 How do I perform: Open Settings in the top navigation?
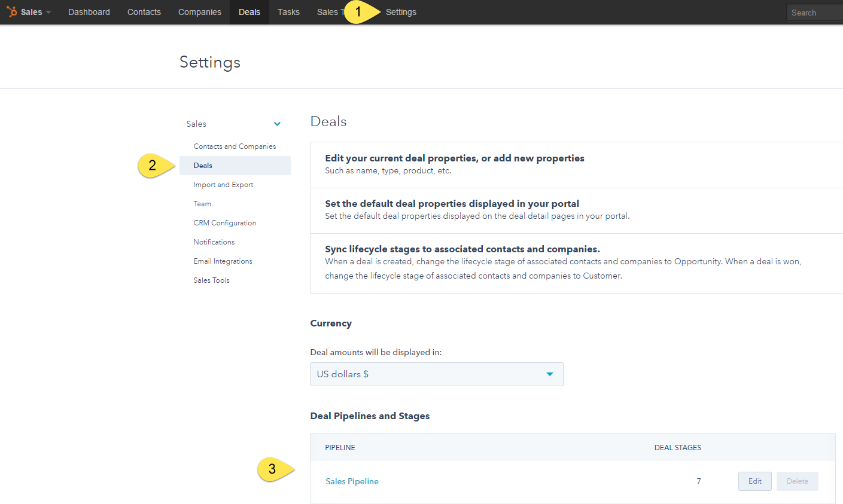pyautogui.click(x=401, y=12)
